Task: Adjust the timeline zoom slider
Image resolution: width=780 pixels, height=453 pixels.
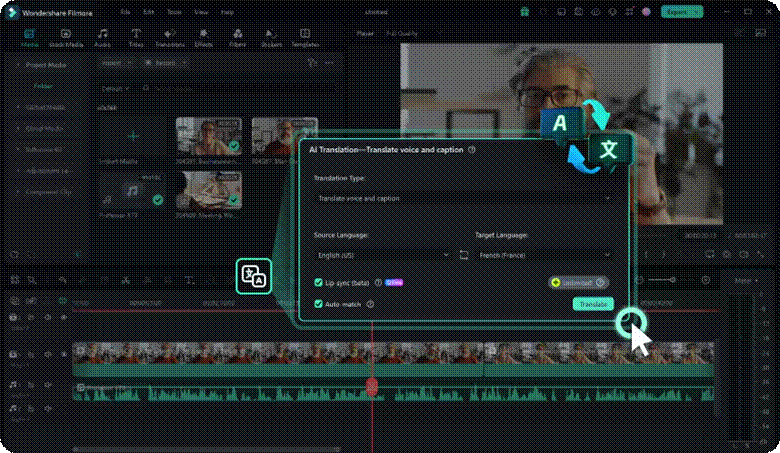Action: pyautogui.click(x=662, y=280)
